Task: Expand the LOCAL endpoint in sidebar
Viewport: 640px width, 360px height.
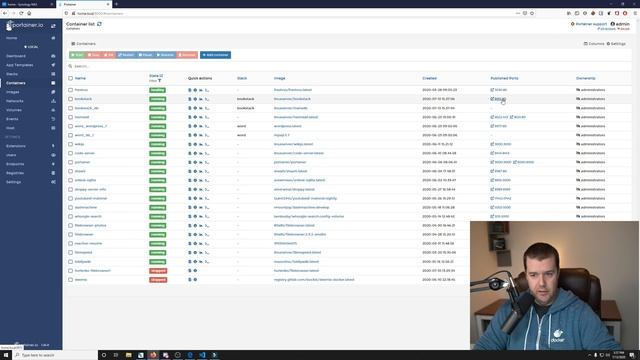Action: tap(31, 47)
